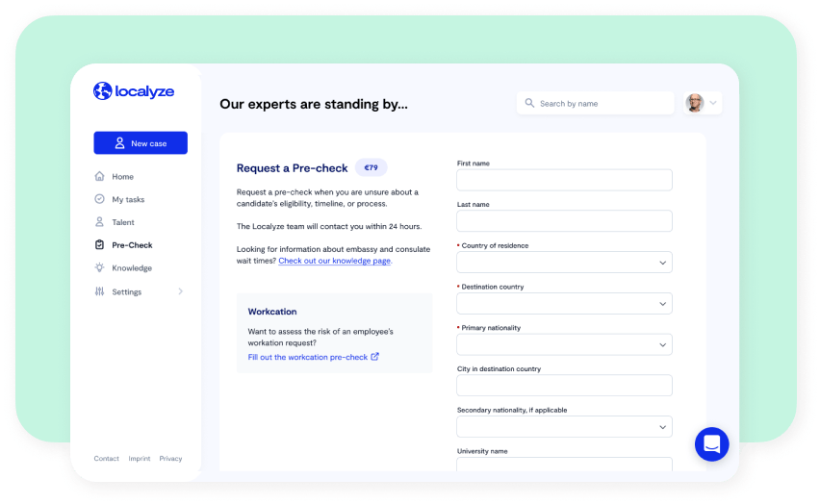The height and width of the screenshot is (504, 820).
Task: Click the Our experts are standing by heading
Action: pos(314,104)
